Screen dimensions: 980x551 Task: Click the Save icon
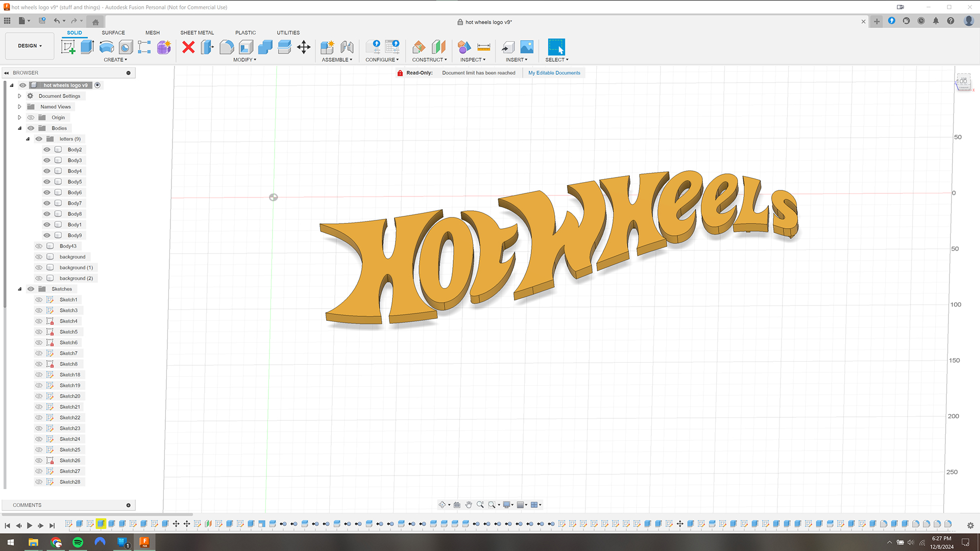(x=42, y=21)
